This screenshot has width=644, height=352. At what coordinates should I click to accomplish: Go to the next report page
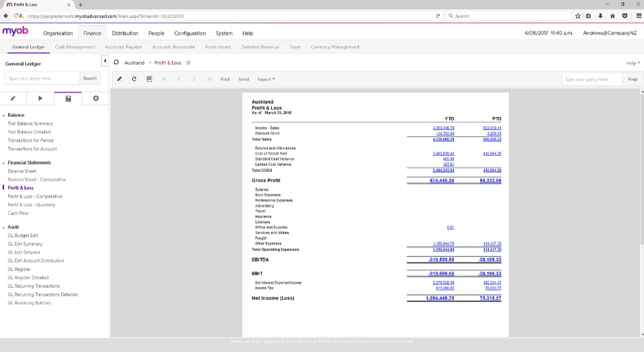194,79
